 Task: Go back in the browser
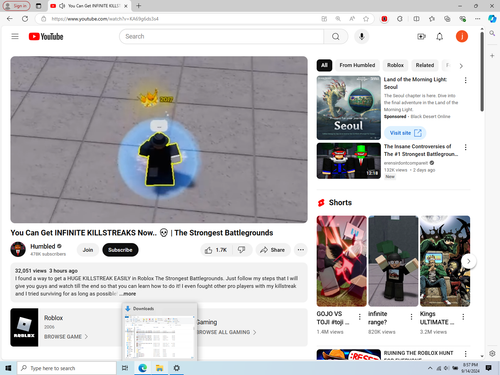pos(10,19)
